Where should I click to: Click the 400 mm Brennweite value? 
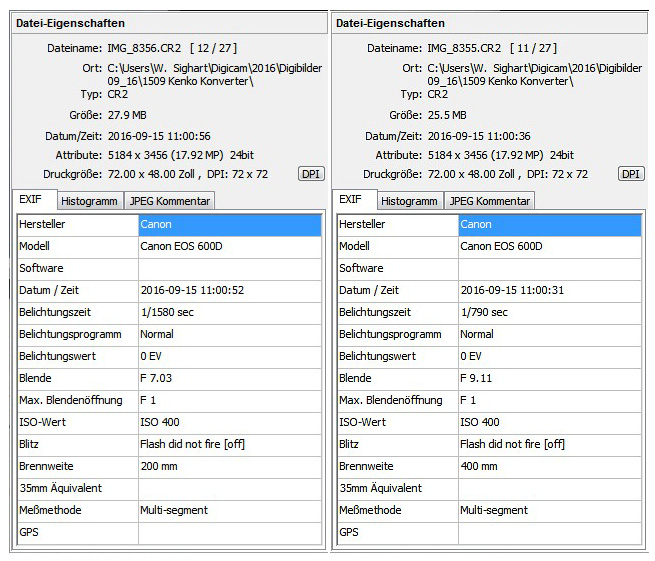(478, 466)
